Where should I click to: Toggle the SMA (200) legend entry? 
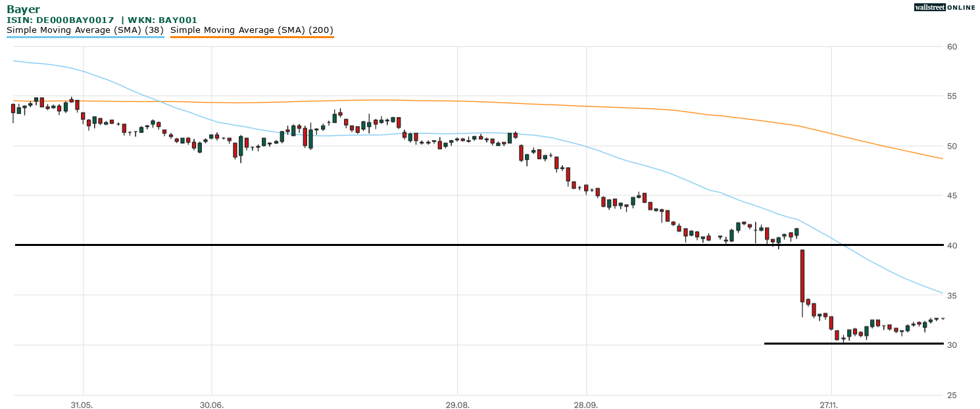coord(251,30)
